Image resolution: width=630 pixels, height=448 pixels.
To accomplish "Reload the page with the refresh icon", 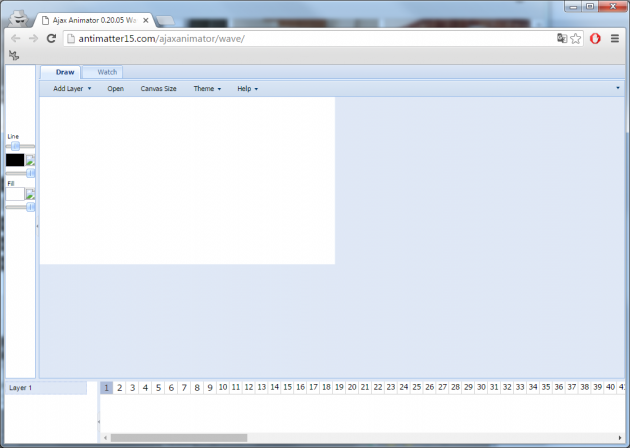I will pos(50,38).
